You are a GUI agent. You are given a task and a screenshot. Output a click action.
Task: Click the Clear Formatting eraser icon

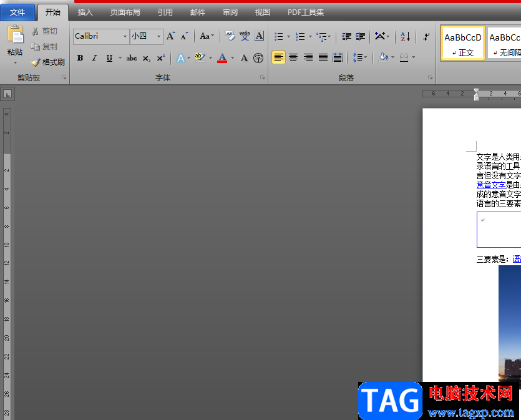point(230,36)
